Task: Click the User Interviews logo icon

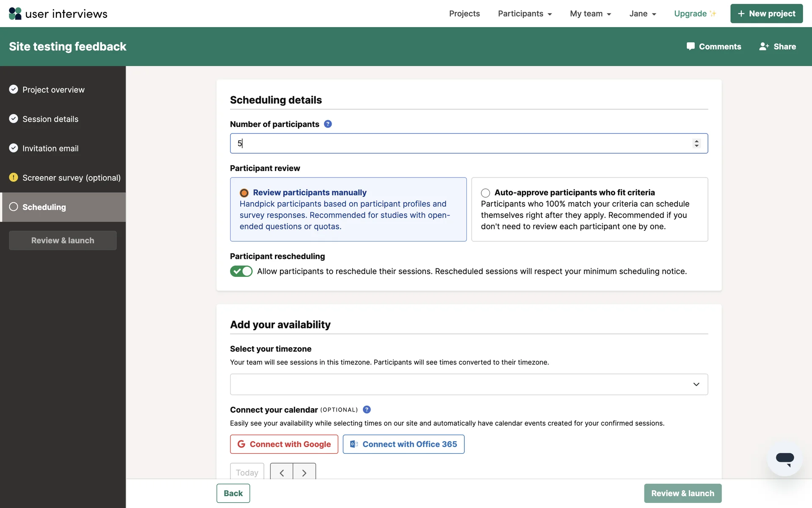Action: coord(15,14)
